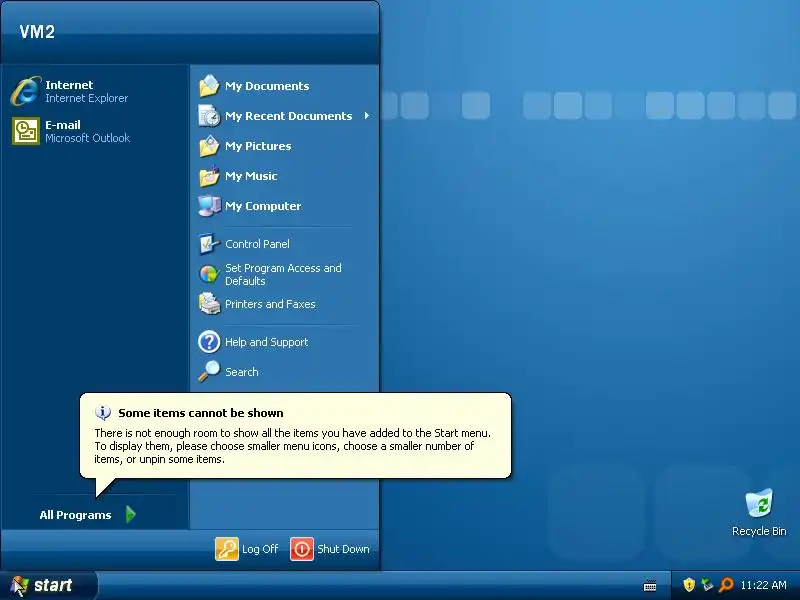Click the 11:22 AM clock

[763, 585]
